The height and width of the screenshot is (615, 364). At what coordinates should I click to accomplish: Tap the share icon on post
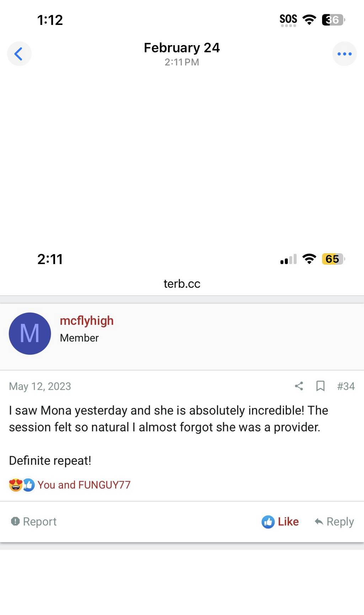[299, 386]
